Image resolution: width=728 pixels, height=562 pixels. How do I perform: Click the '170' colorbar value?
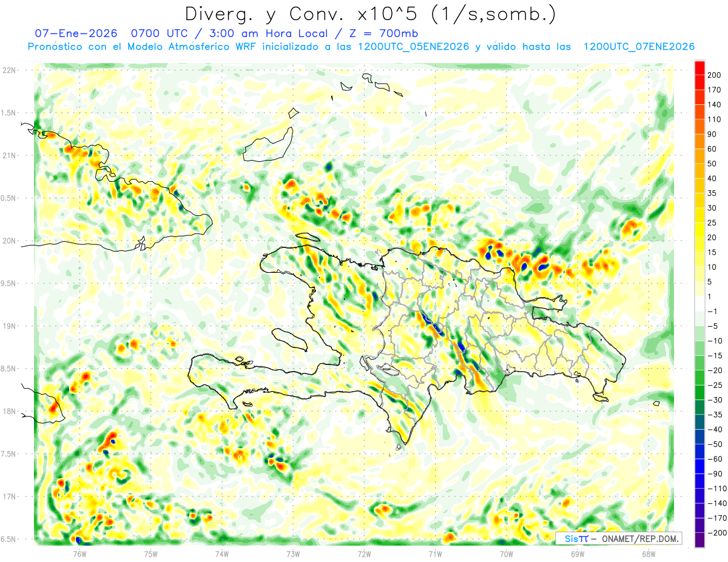pyautogui.click(x=714, y=90)
